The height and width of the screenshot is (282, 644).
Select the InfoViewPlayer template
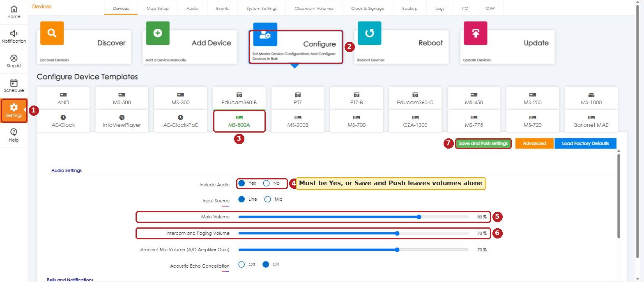click(x=122, y=121)
